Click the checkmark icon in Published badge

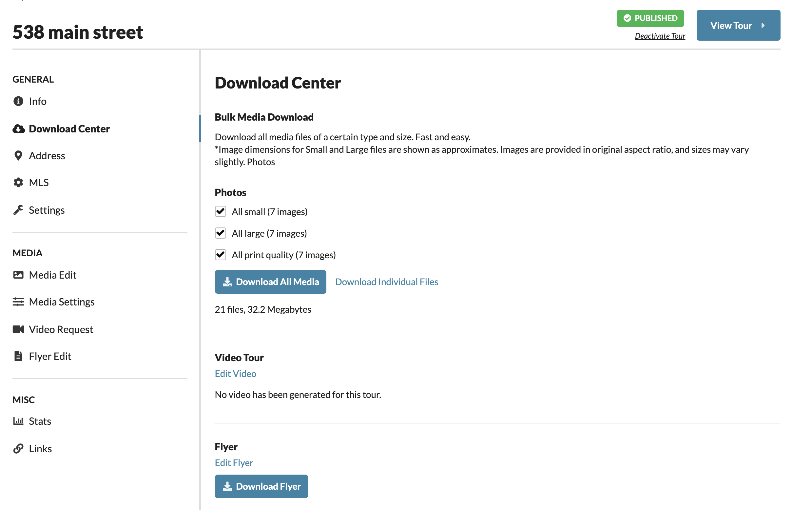pos(627,18)
